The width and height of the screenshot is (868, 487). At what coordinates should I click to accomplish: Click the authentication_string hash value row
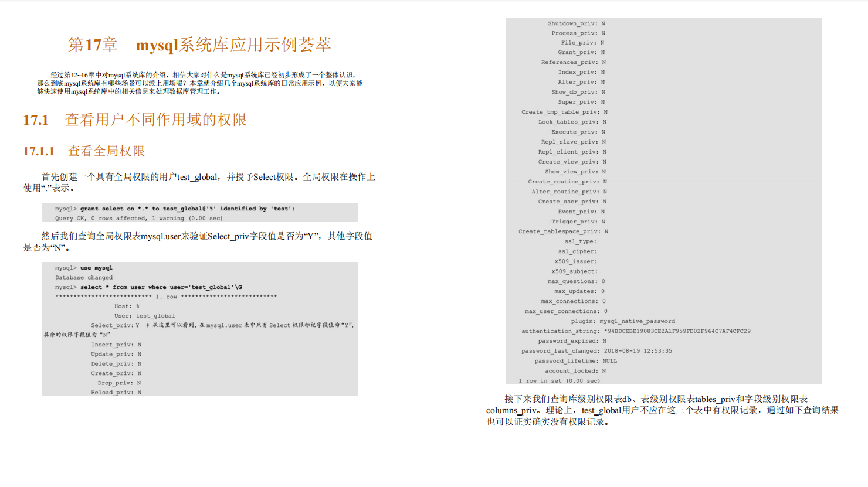[x=636, y=331]
